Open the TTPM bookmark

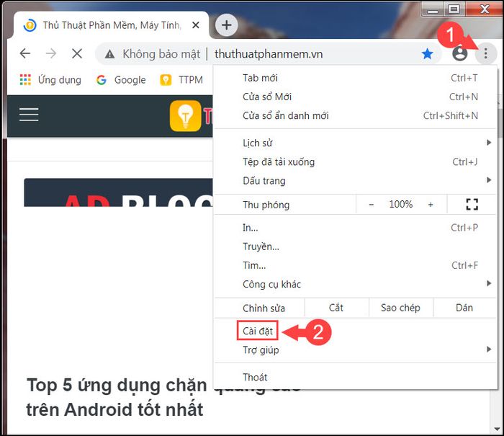(x=181, y=80)
